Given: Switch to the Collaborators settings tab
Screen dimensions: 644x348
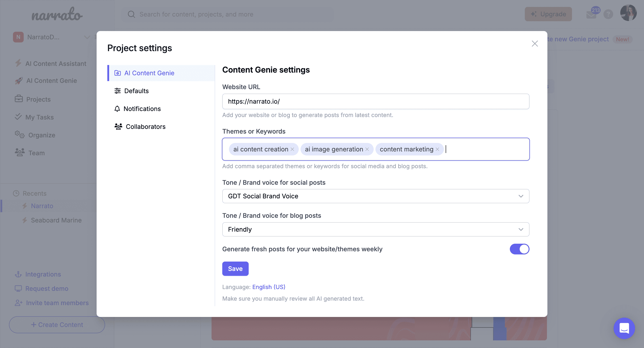Looking at the screenshot, I should pyautogui.click(x=145, y=126).
